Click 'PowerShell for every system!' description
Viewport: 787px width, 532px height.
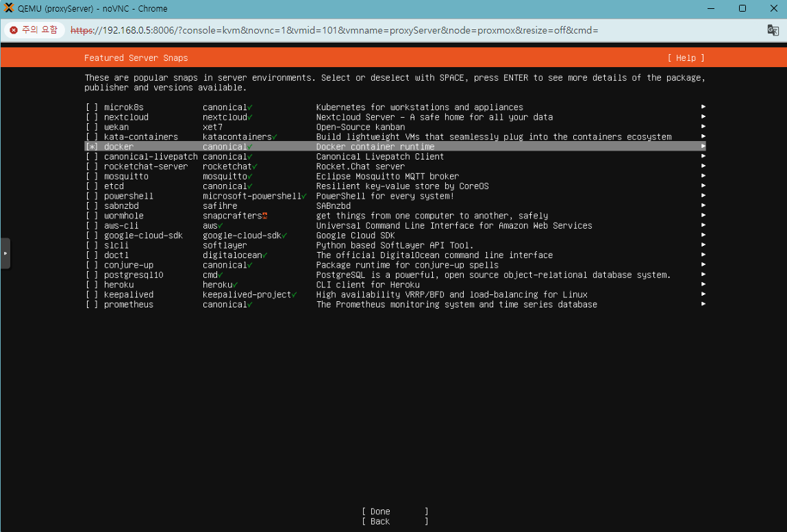point(385,197)
